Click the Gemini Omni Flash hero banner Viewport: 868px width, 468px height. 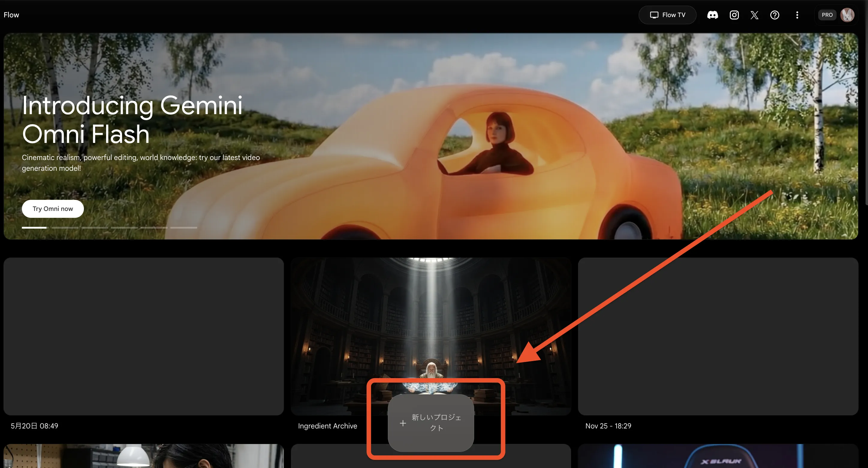point(431,136)
